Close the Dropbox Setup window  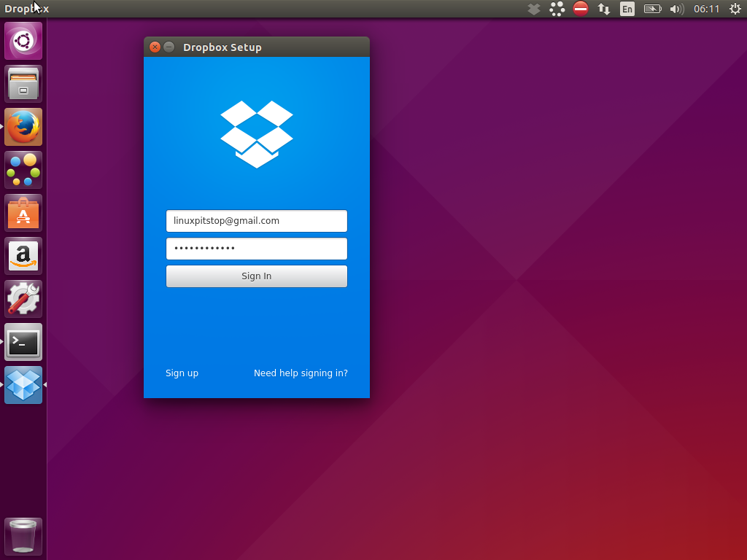pyautogui.click(x=155, y=47)
